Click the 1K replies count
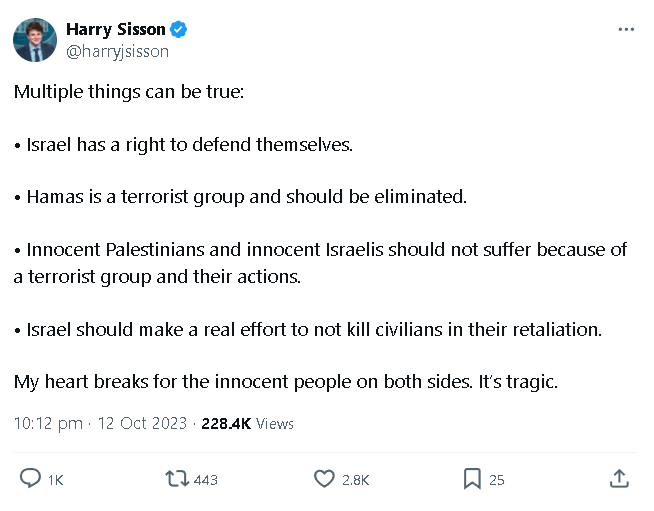The image size is (654, 511). tap(55, 480)
